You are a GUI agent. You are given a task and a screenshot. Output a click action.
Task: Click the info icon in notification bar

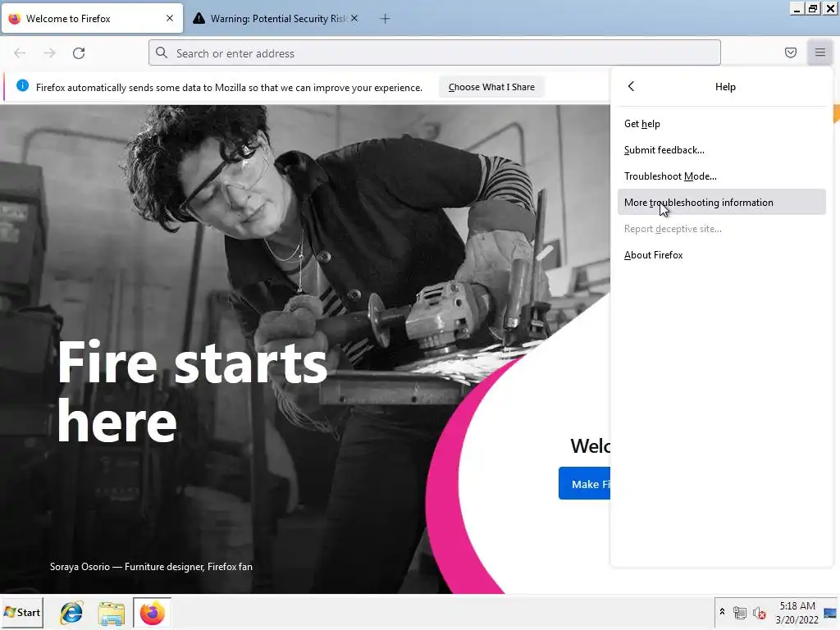tap(22, 85)
